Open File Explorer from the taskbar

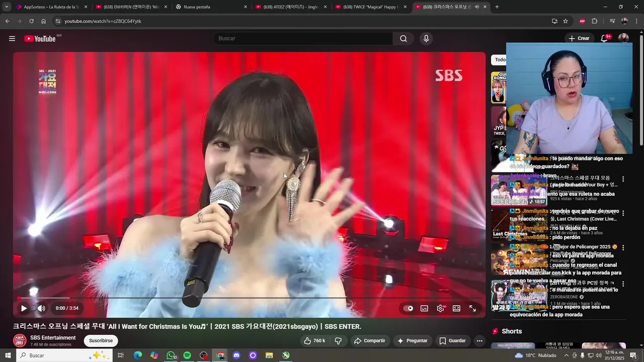coord(269,355)
